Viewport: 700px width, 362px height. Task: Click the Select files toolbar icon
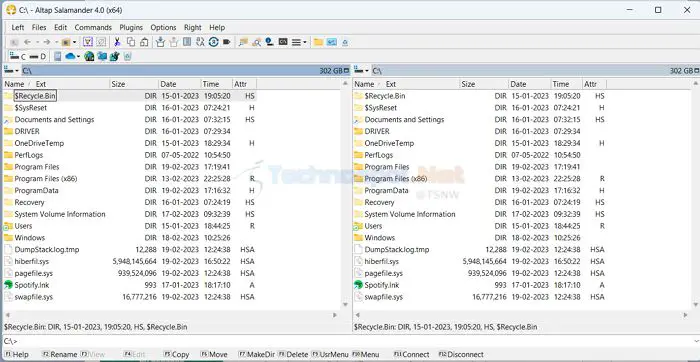point(88,42)
